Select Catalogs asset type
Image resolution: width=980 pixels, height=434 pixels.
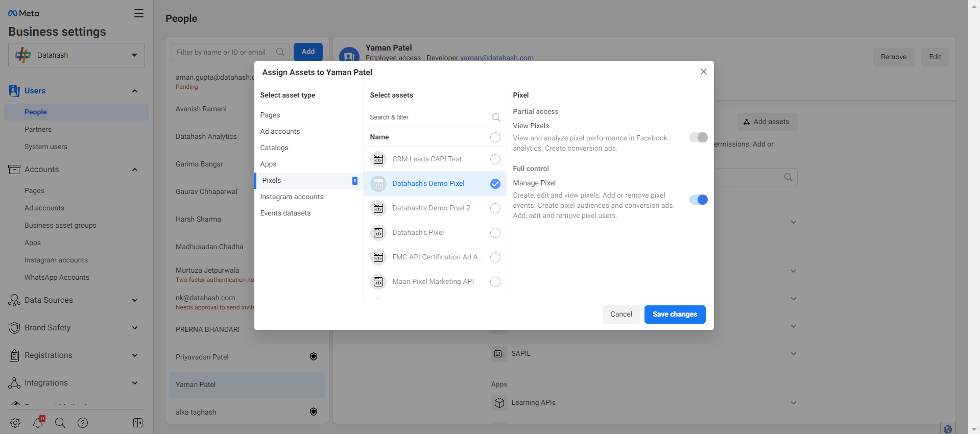308,148
